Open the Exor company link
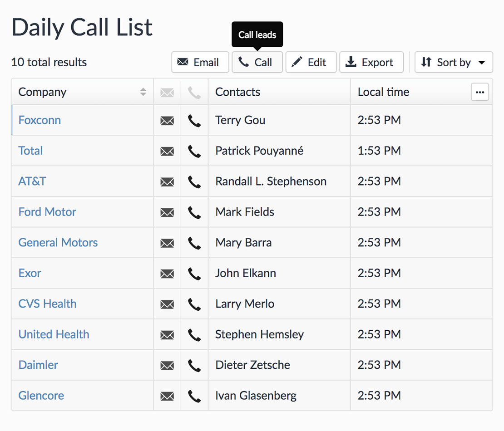Viewport: 504px width, 431px height. (x=30, y=273)
